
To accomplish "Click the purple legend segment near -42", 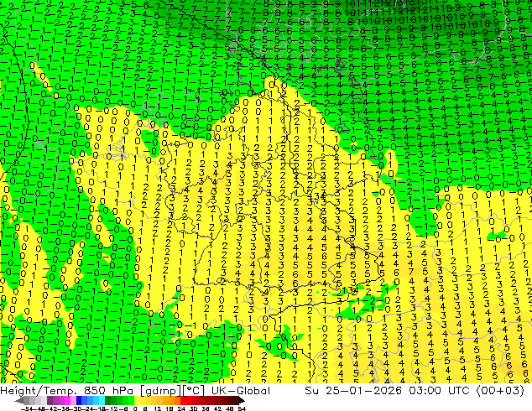I will pos(50,400).
